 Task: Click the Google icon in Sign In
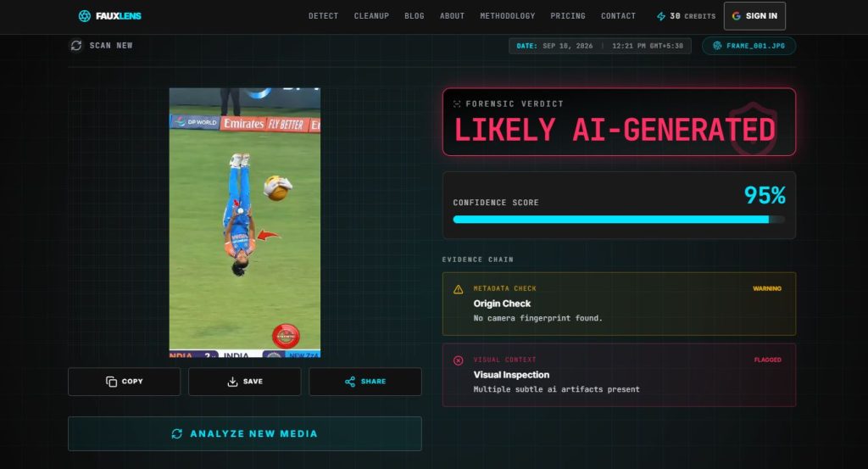click(x=737, y=16)
